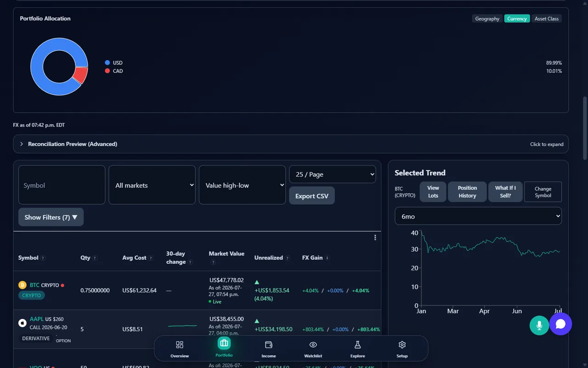588x368 pixels.
Task: Click BTC average cost US$61,232.64
Action: 139,290
